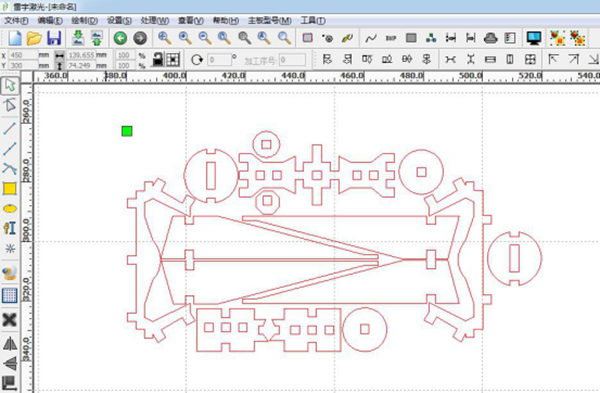Click the green and blue connected nodes icon
600x393 pixels.
(x=431, y=38)
